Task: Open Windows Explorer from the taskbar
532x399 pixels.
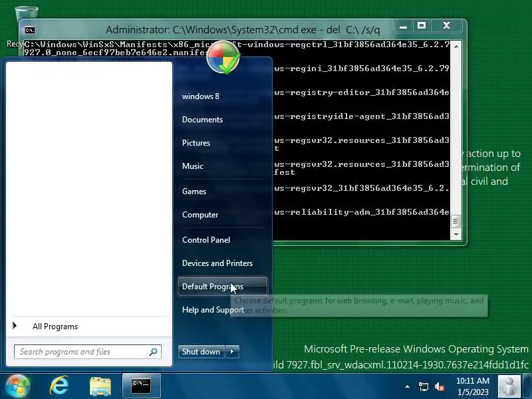Action: (100, 386)
